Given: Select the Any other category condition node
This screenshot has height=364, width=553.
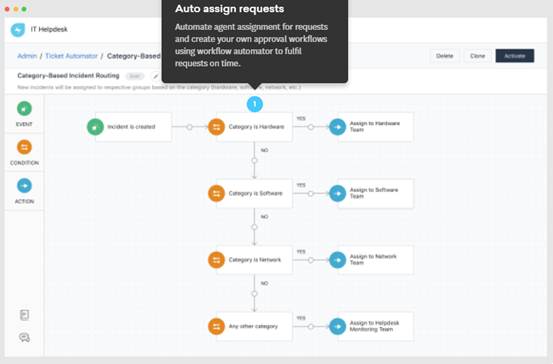Looking at the screenshot, I should 250,326.
